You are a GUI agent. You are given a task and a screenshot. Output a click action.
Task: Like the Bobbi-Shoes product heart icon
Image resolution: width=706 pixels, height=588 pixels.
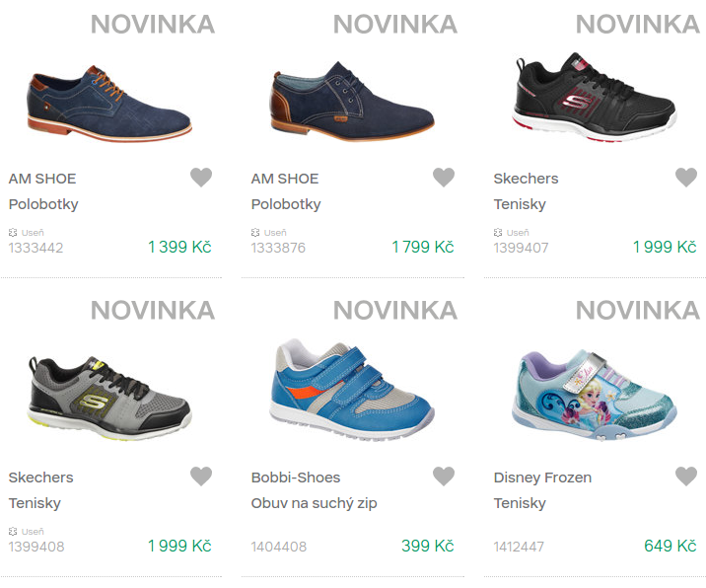(444, 477)
